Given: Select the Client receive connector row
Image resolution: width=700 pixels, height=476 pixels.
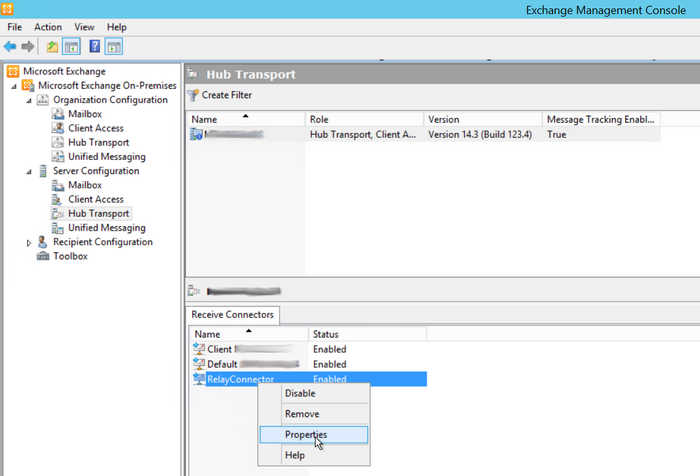Looking at the screenshot, I should click(309, 349).
